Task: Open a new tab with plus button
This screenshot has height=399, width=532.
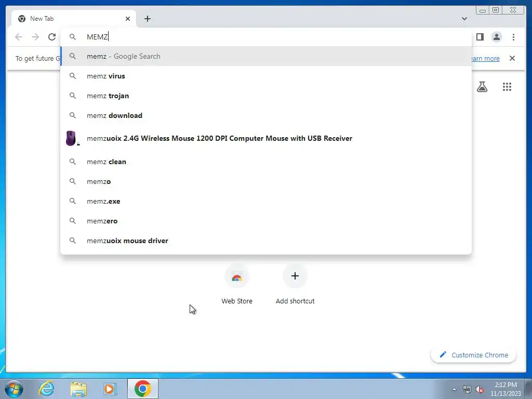Action: coord(147,19)
